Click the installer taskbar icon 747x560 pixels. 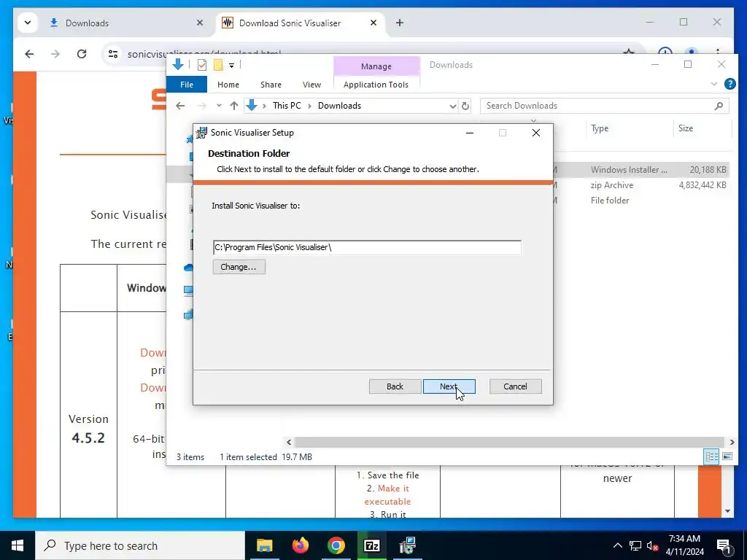pyautogui.click(x=408, y=545)
